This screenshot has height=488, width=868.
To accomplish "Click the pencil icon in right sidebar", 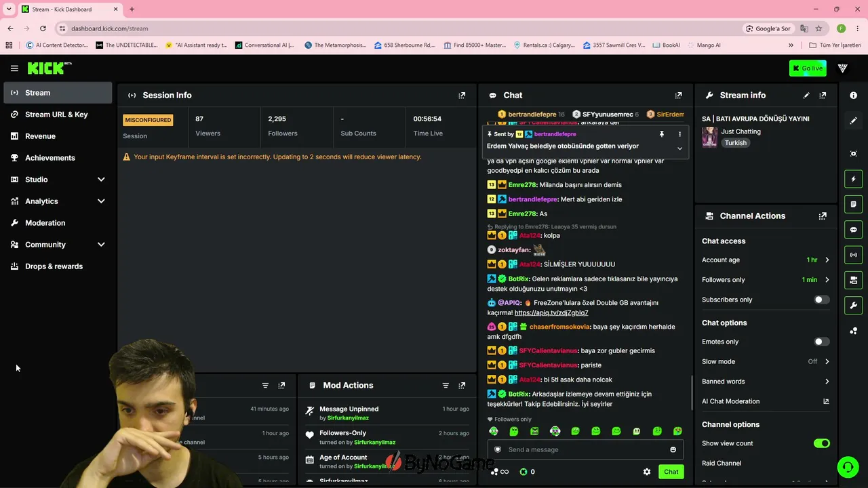I will (854, 121).
